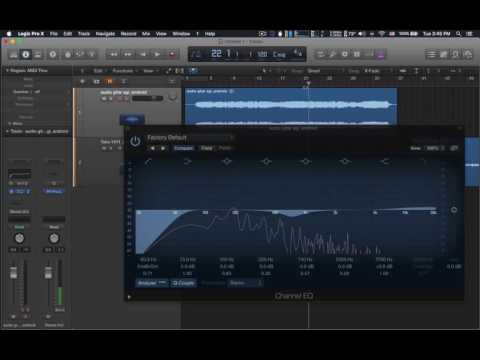The image size is (480, 360).
Task: Click Compare in the Channel EQ header
Action: (x=184, y=148)
